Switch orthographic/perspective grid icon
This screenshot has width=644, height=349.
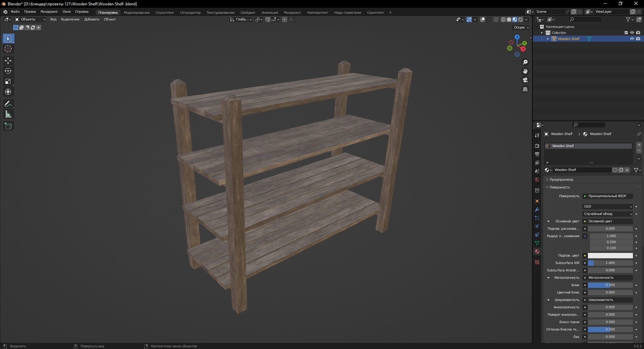tap(525, 89)
